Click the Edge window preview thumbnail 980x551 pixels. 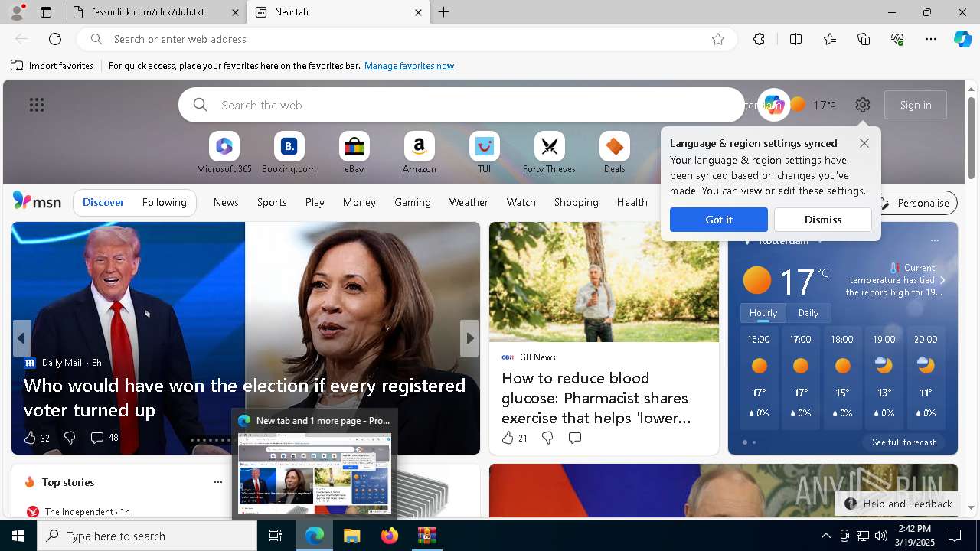pos(315,473)
